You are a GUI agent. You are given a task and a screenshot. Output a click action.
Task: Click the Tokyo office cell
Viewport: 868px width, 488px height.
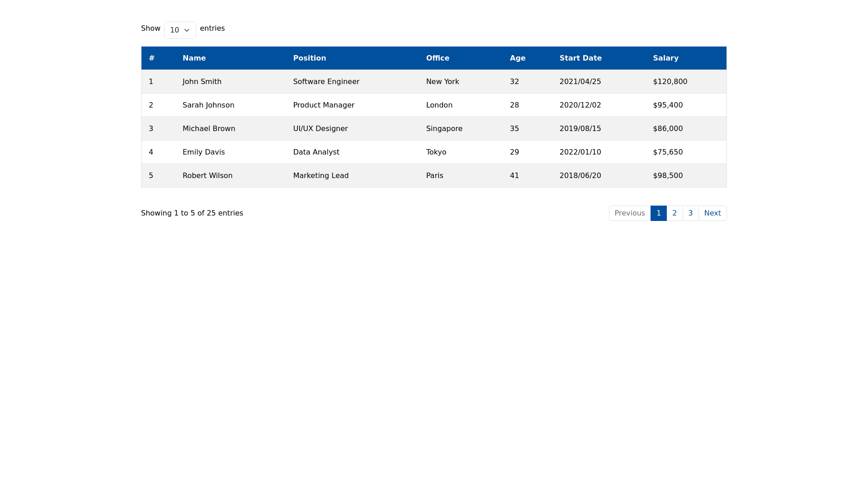(x=436, y=152)
